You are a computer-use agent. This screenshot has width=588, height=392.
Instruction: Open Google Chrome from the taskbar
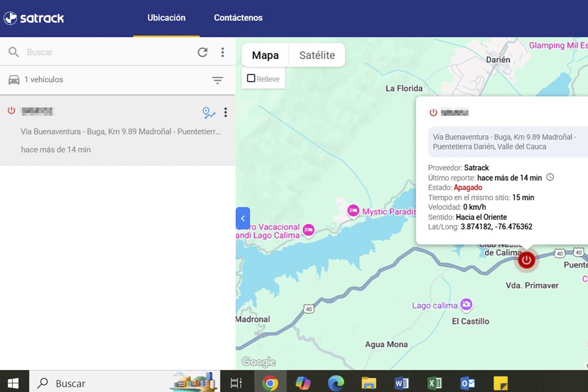tap(270, 383)
